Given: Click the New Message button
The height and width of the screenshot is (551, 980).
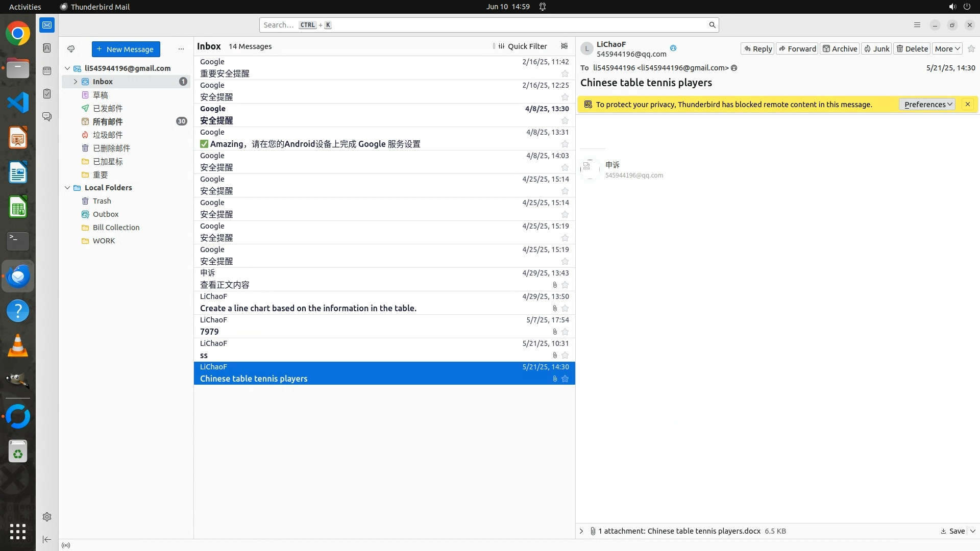Looking at the screenshot, I should tap(126, 49).
